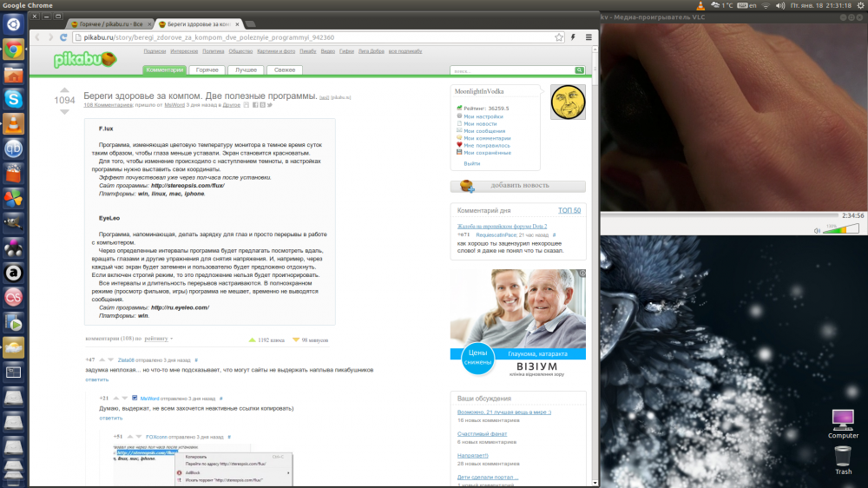Image resolution: width=868 pixels, height=488 pixels.
Task: Open Chrome's main menu
Action: point(589,37)
